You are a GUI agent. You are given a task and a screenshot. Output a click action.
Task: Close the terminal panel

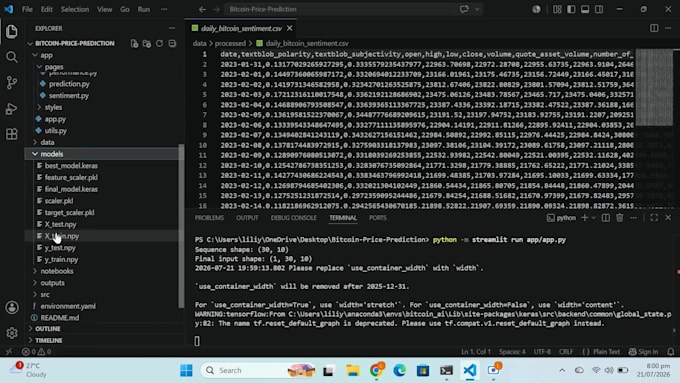click(668, 218)
